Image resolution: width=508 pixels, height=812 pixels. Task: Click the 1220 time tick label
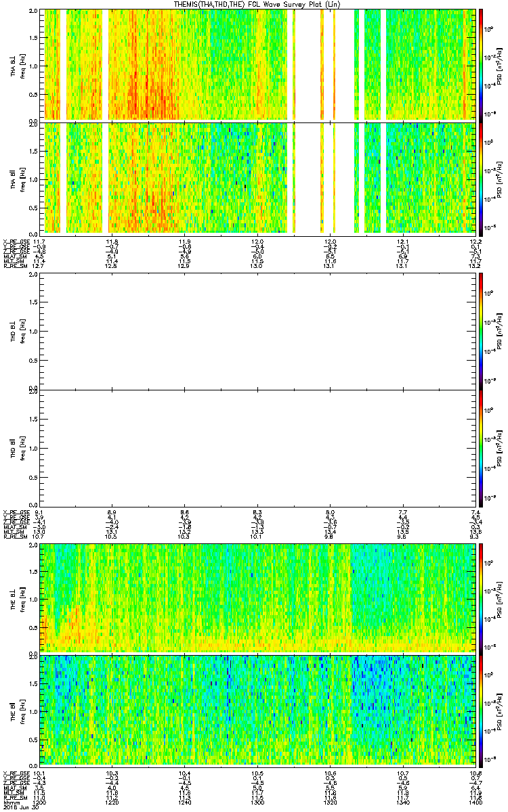click(x=112, y=801)
